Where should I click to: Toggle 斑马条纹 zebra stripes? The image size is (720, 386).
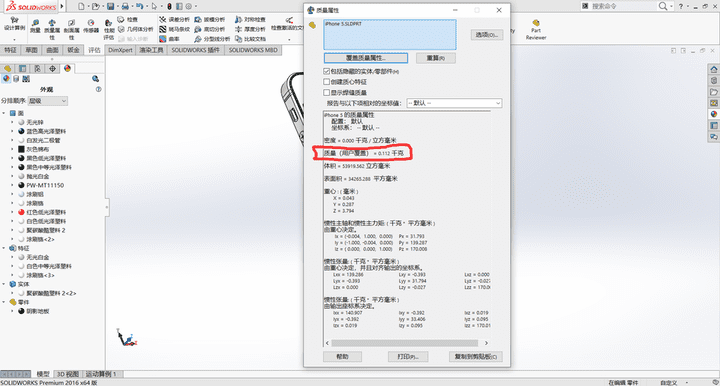click(x=174, y=29)
